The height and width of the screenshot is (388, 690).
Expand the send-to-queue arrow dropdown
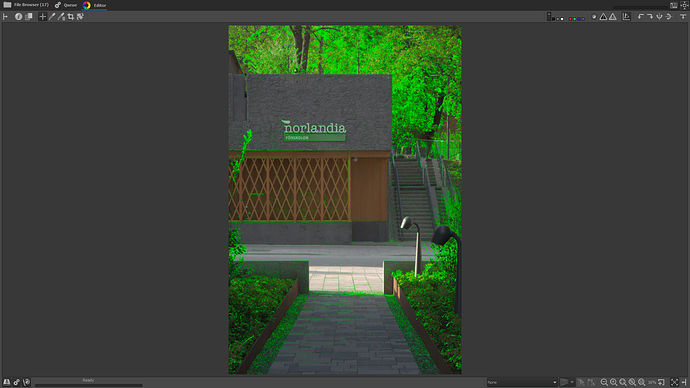tap(572, 382)
